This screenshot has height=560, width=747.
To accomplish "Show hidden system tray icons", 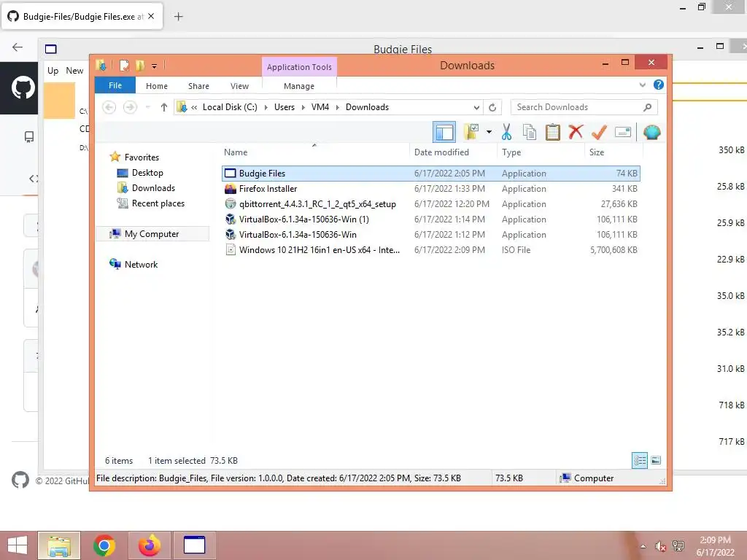I will click(x=643, y=546).
